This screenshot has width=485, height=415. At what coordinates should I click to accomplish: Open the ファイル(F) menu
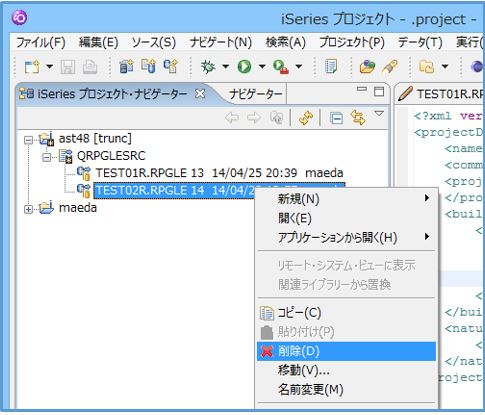coord(41,42)
